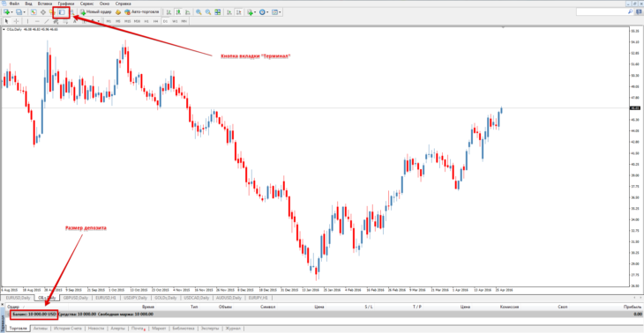Open the Indicators list icon
This screenshot has height=333, width=644.
(250, 12)
